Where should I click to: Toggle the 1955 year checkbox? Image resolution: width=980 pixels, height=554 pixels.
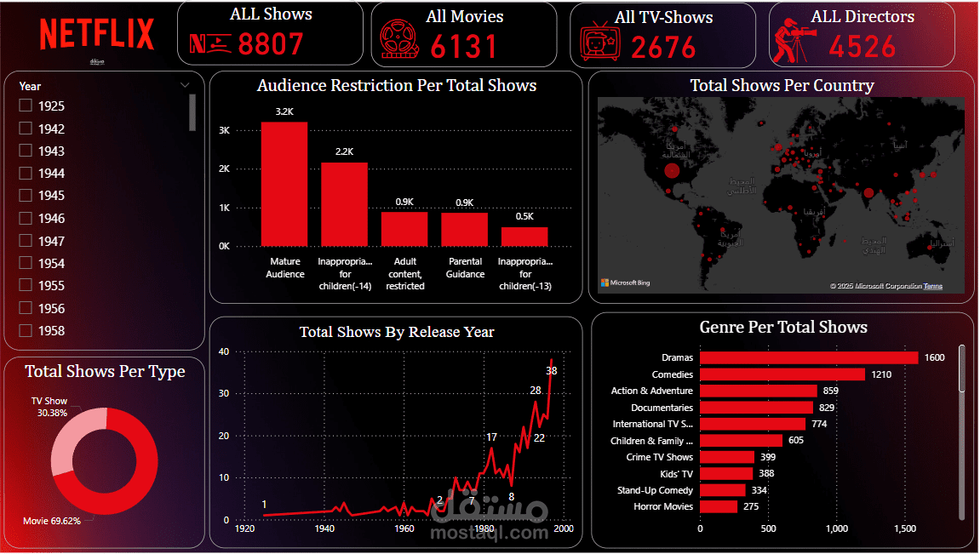click(26, 285)
